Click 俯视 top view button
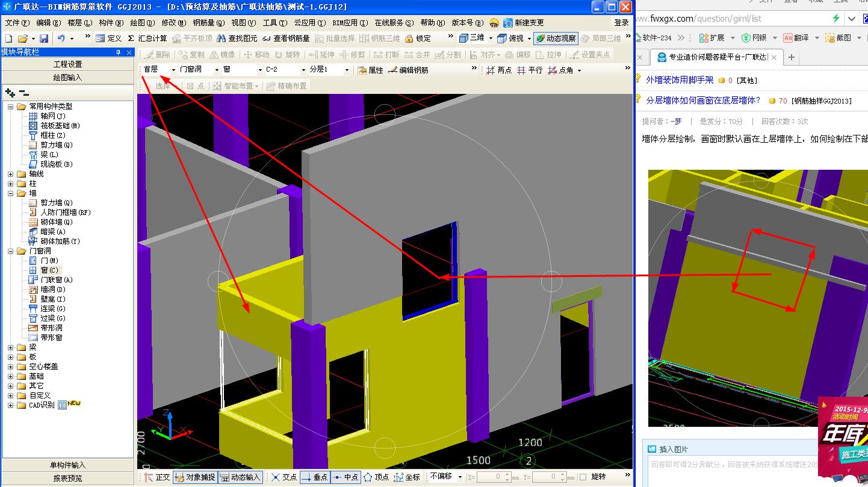 tap(510, 38)
